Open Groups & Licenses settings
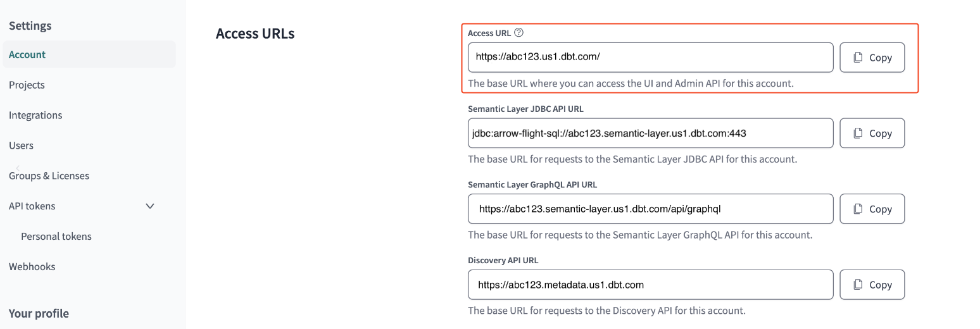 pyautogui.click(x=49, y=176)
